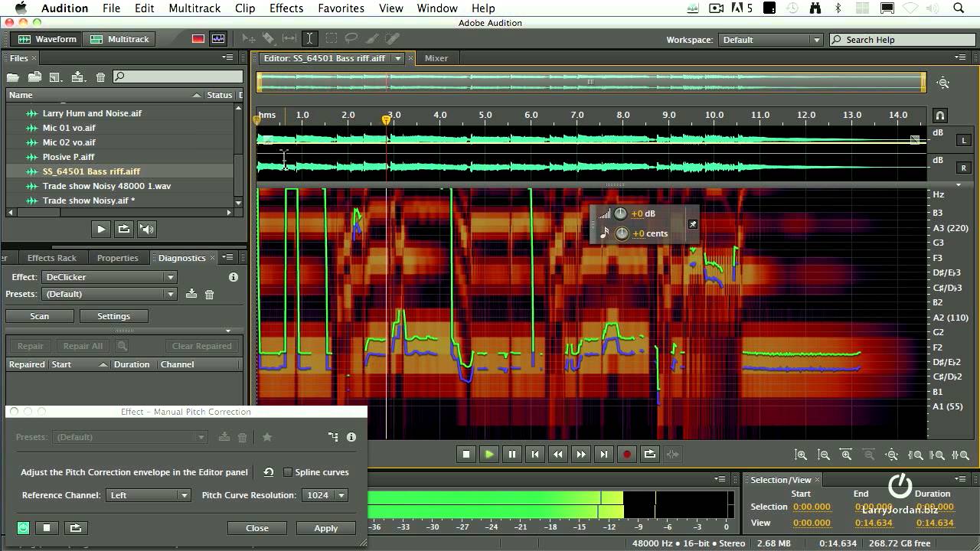Show the spectral frequency display
Image resolution: width=980 pixels, height=551 pixels.
pyautogui.click(x=198, y=39)
